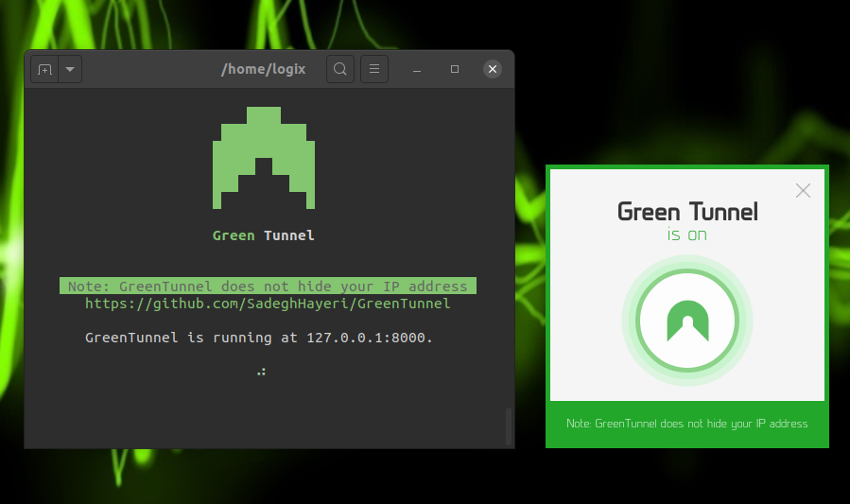Click the terminal vertical scrollbar

coord(509,426)
